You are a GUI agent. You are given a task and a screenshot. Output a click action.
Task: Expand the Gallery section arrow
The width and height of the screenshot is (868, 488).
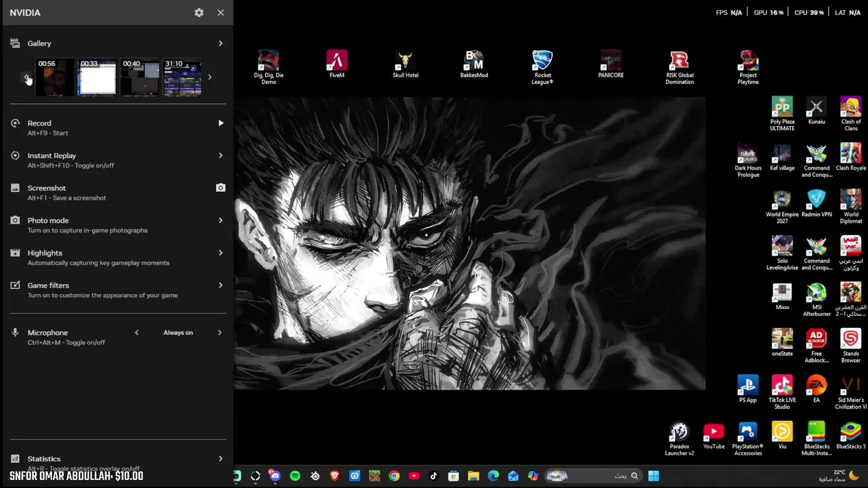coord(220,43)
